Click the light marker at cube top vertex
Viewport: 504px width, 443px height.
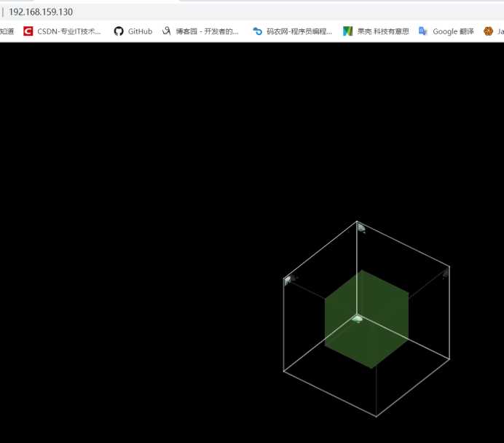click(x=361, y=228)
